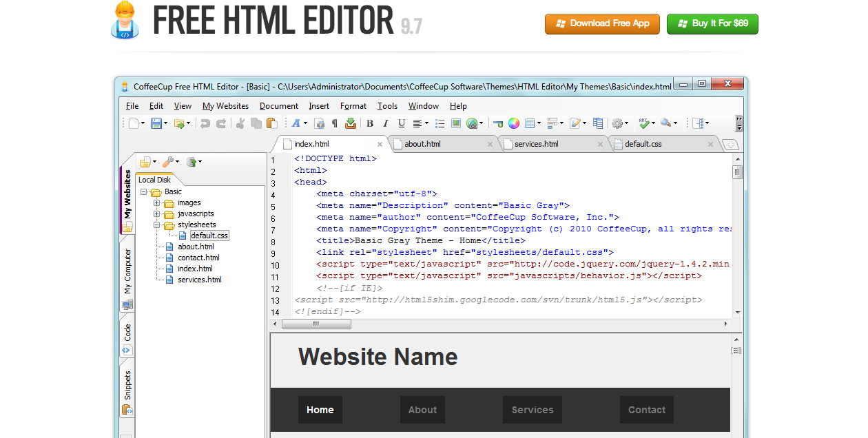The width and height of the screenshot is (868, 438).
Task: Collapse the Basic root folder
Action: (144, 191)
